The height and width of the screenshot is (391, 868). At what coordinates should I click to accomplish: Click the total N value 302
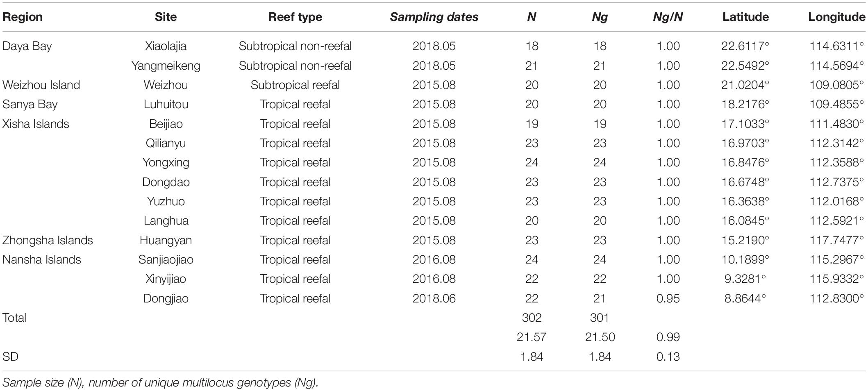[532, 318]
